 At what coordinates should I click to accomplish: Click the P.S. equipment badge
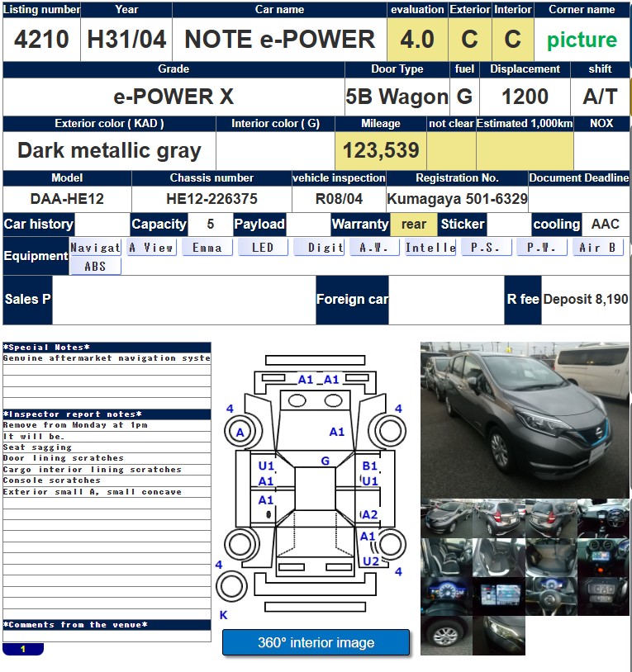coord(487,248)
